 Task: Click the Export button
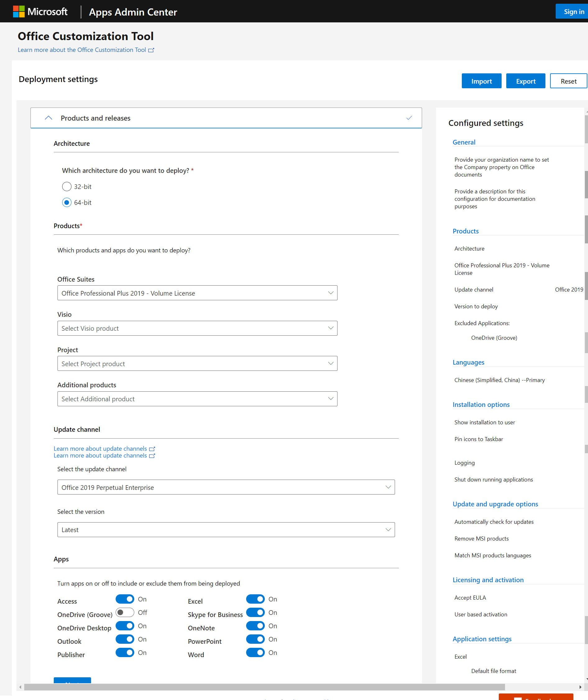pos(525,81)
